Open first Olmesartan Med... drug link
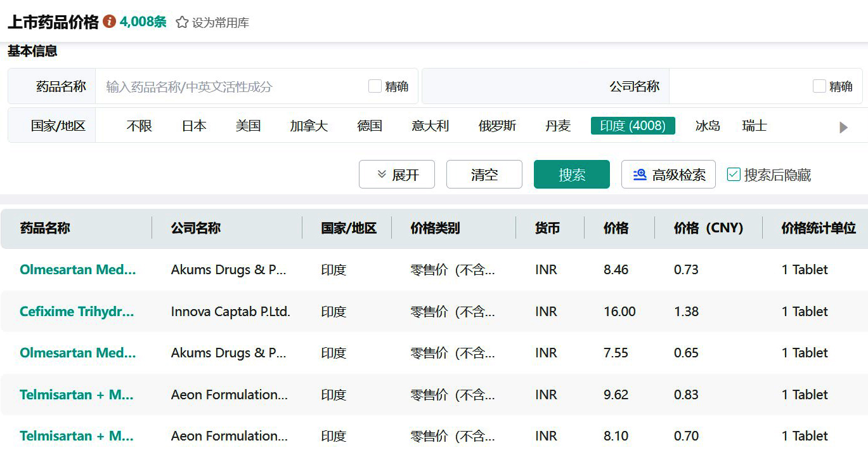The height and width of the screenshot is (457, 868). tap(77, 270)
